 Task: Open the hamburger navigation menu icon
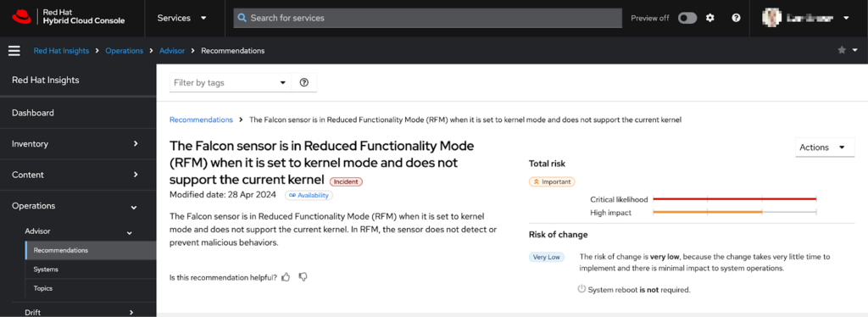pyautogui.click(x=14, y=51)
